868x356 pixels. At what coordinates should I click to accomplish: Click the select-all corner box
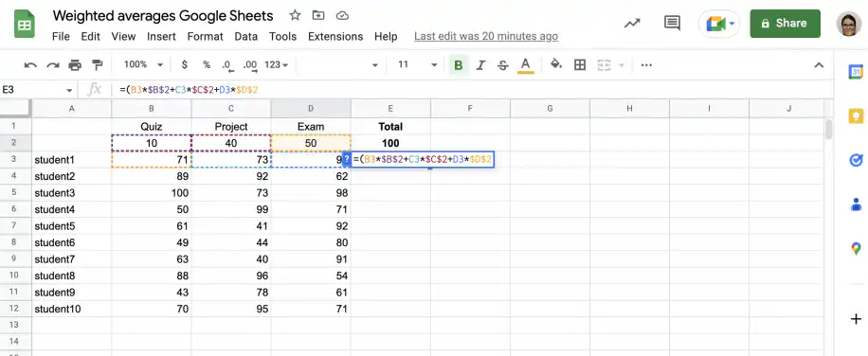pos(15,108)
